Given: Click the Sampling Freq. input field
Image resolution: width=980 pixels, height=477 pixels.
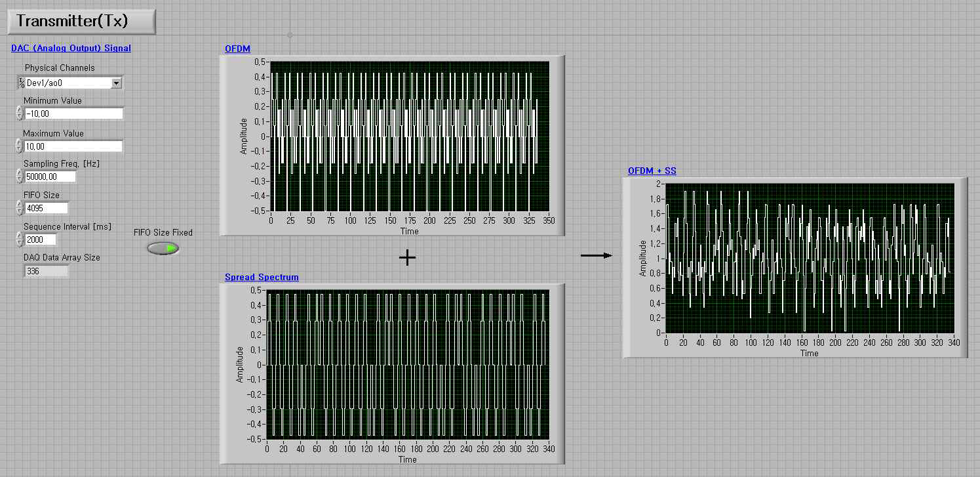Looking at the screenshot, I should pos(50,176).
